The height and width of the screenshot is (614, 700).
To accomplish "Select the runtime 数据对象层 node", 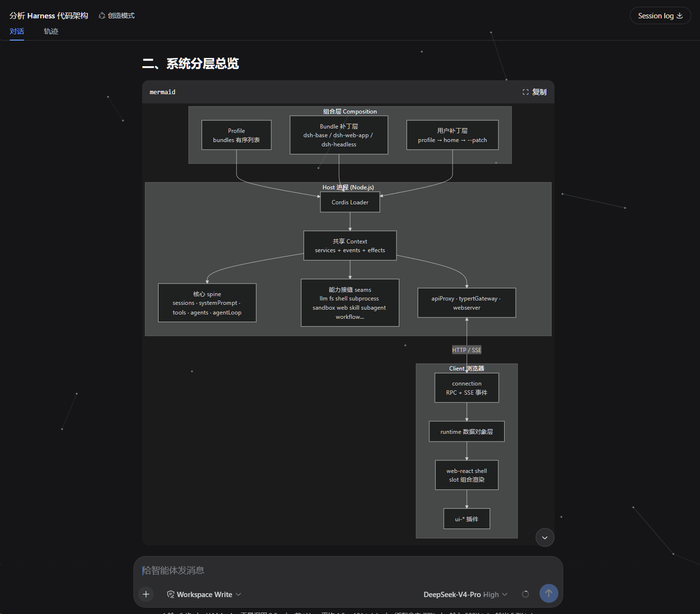I will click(x=467, y=431).
